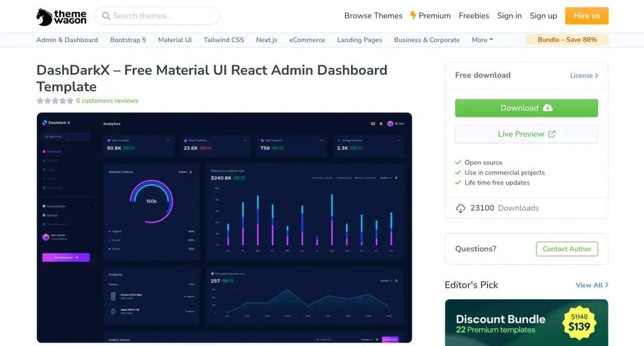This screenshot has width=644, height=346.
Task: Click the Sign in link
Action: [x=509, y=16]
